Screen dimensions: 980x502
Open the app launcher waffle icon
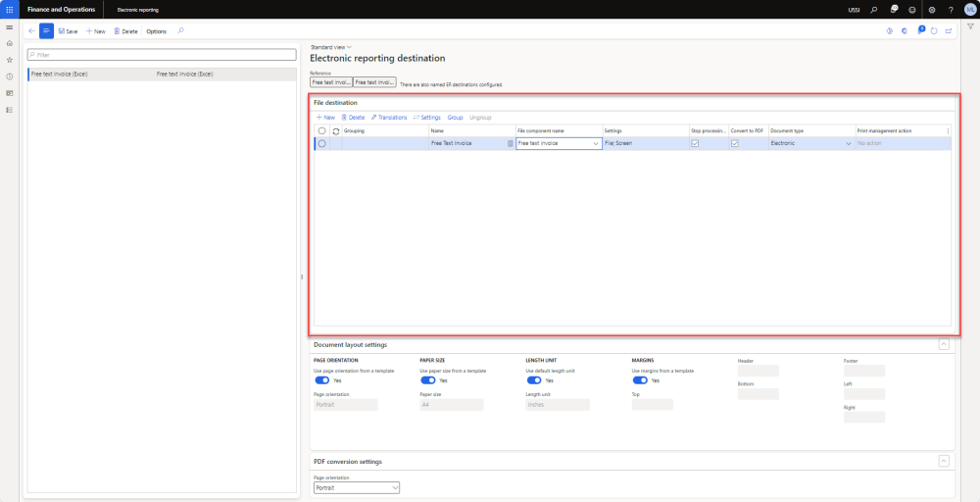[x=9, y=9]
